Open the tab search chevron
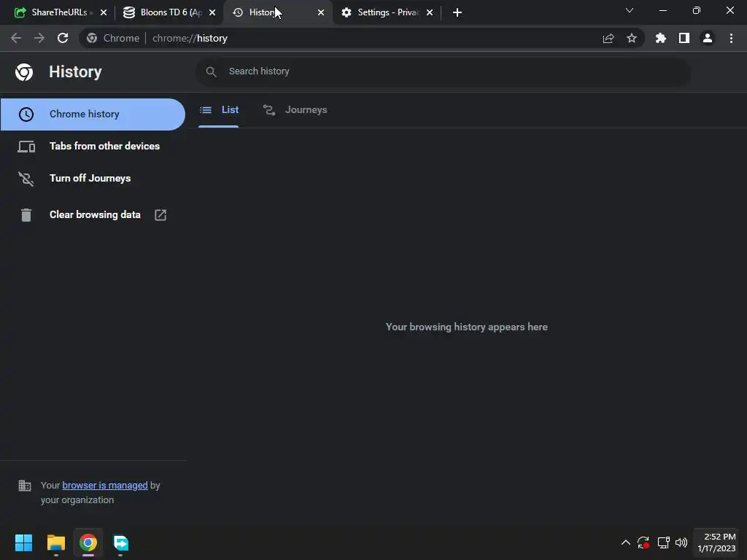This screenshot has height=560, width=747. click(x=630, y=10)
